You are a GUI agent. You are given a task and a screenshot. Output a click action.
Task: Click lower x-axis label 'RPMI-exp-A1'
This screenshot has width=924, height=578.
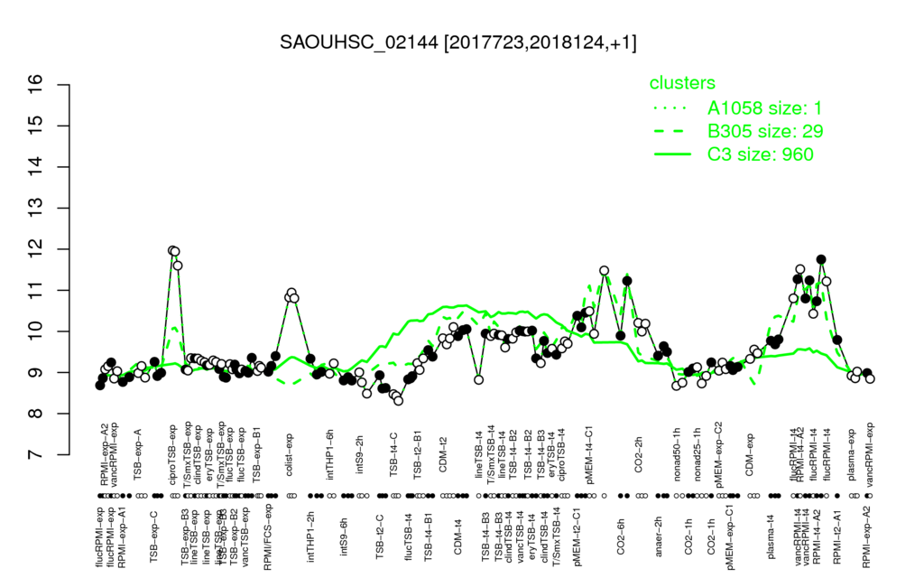[122, 536]
